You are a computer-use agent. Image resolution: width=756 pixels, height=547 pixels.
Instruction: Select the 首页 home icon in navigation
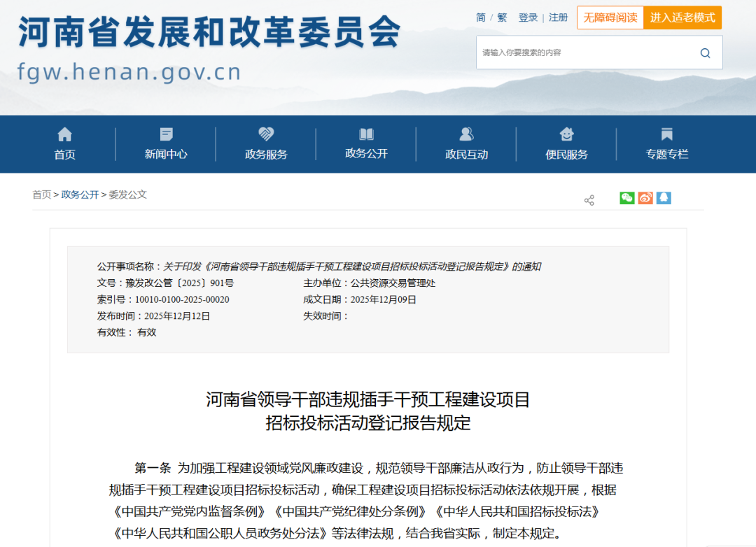click(x=64, y=134)
